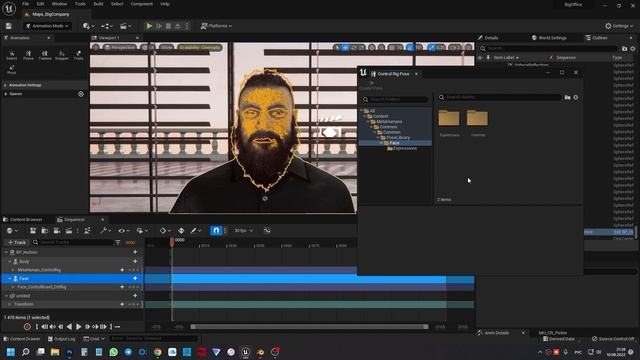Viewport: 640px width, 360px height.
Task: Play the sequence in reverse
Action: [69, 327]
